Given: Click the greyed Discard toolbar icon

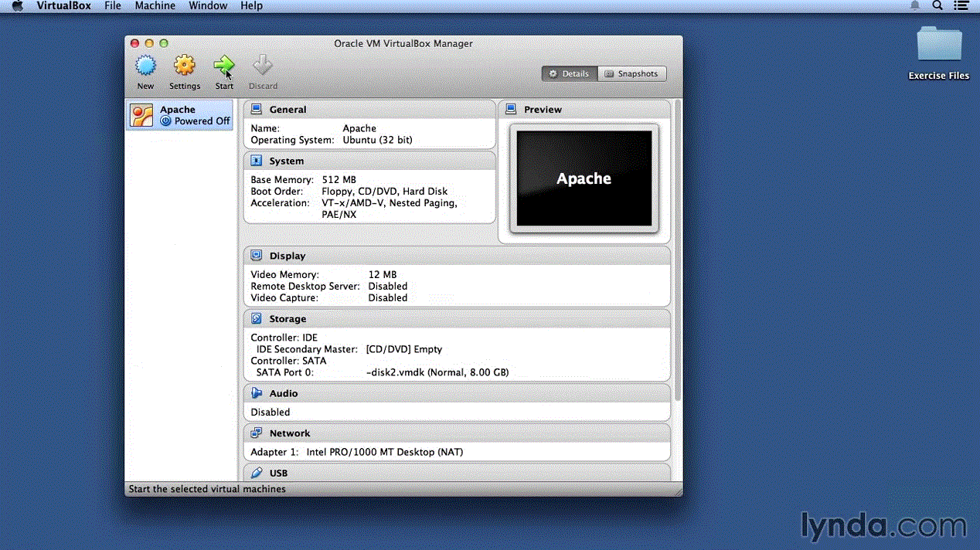Looking at the screenshot, I should pos(263,66).
